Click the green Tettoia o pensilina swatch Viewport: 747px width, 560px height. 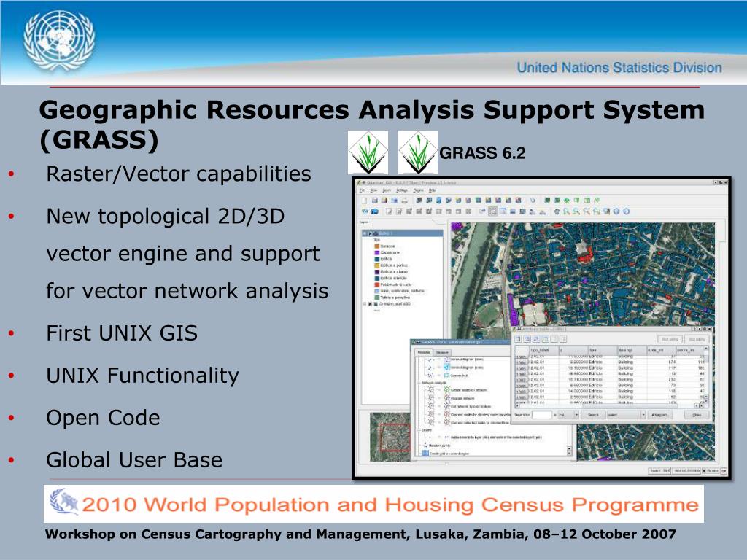[377, 297]
